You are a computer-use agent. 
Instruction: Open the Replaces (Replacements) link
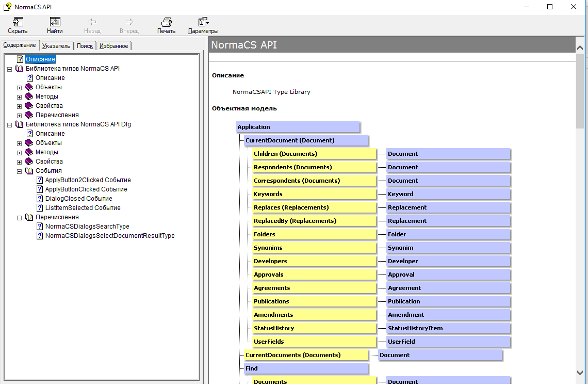tap(314, 207)
